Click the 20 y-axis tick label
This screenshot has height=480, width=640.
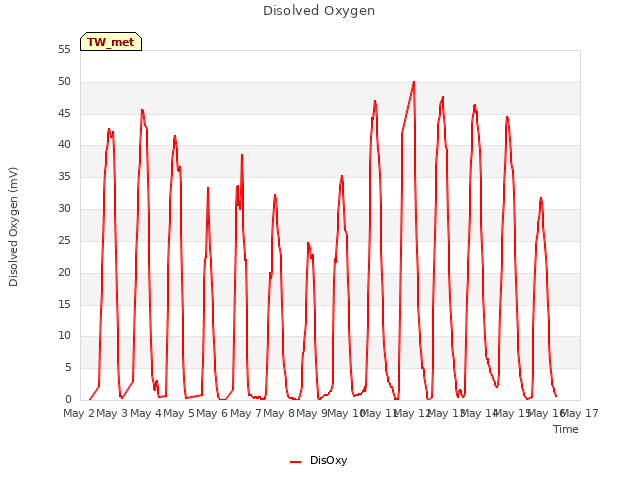point(64,272)
